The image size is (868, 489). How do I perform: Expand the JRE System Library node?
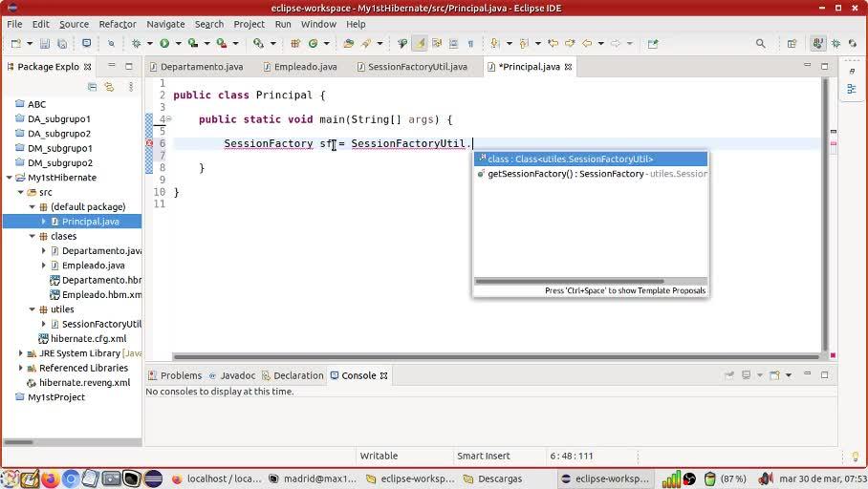pos(20,353)
